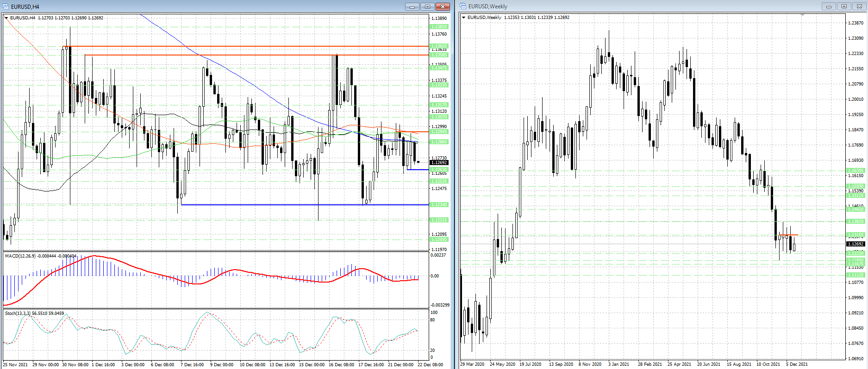This screenshot has height=369, width=868.
Task: Close the EURUSD,H4 chart window
Action: tap(443, 6)
